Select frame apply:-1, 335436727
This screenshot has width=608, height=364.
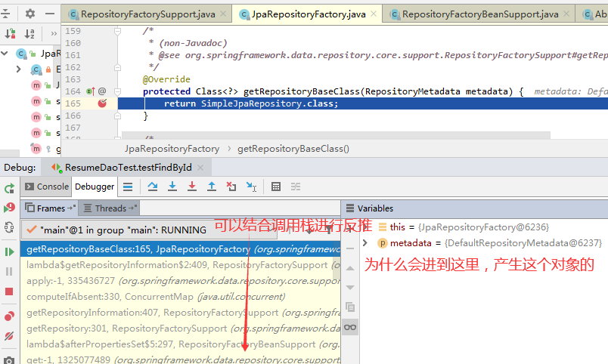point(180,281)
